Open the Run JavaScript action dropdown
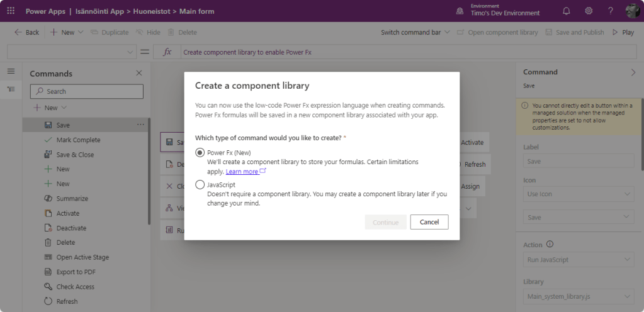644x312 pixels. tap(579, 260)
